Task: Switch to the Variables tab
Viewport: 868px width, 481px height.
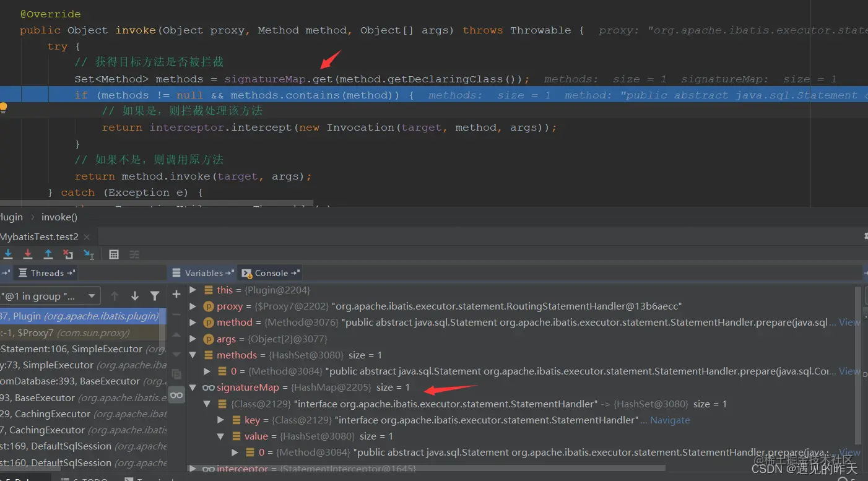Action: coord(203,273)
